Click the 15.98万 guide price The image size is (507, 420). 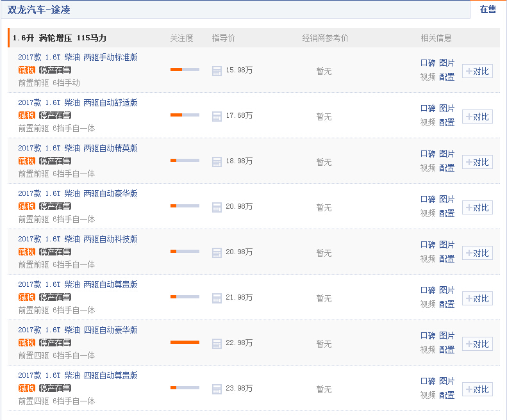(x=239, y=70)
